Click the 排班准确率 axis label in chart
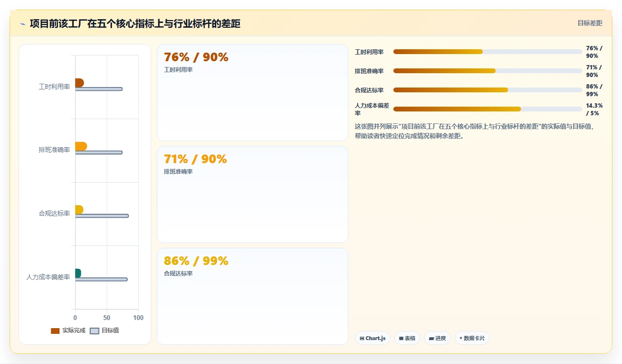Image resolution: width=622 pixels, height=364 pixels. [x=54, y=150]
